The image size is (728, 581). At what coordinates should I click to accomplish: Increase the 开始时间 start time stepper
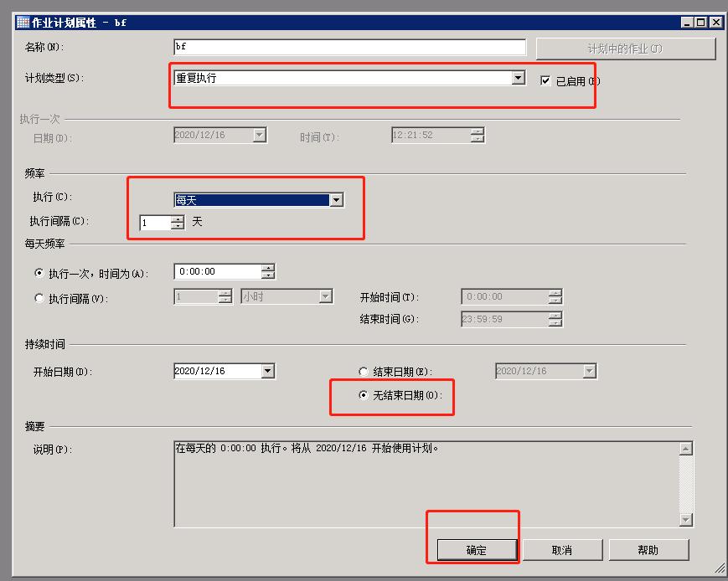tap(554, 293)
